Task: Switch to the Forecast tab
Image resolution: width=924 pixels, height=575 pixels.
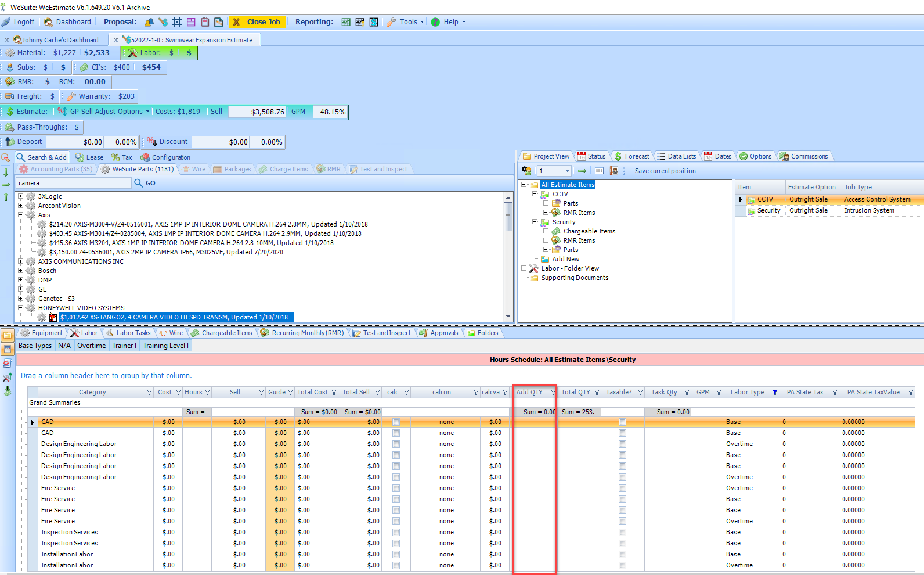Action: pos(631,156)
